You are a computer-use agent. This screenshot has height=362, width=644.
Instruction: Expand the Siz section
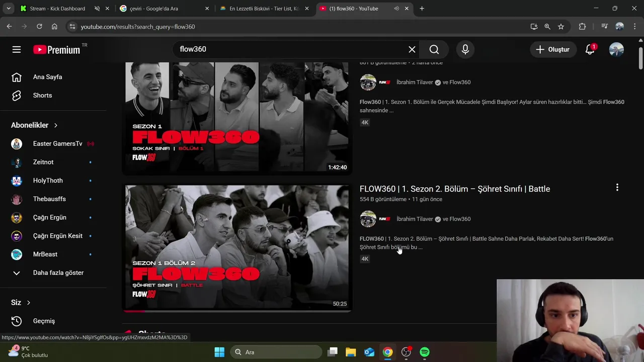click(21, 303)
